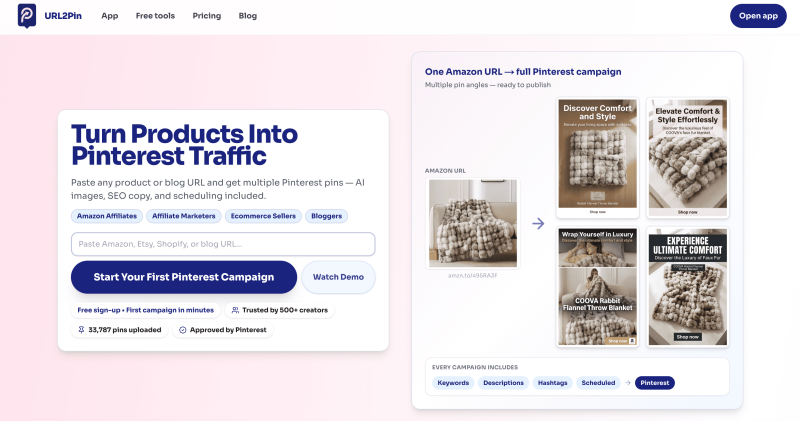
Task: Select the Affiliate Marketers tag
Action: click(184, 216)
